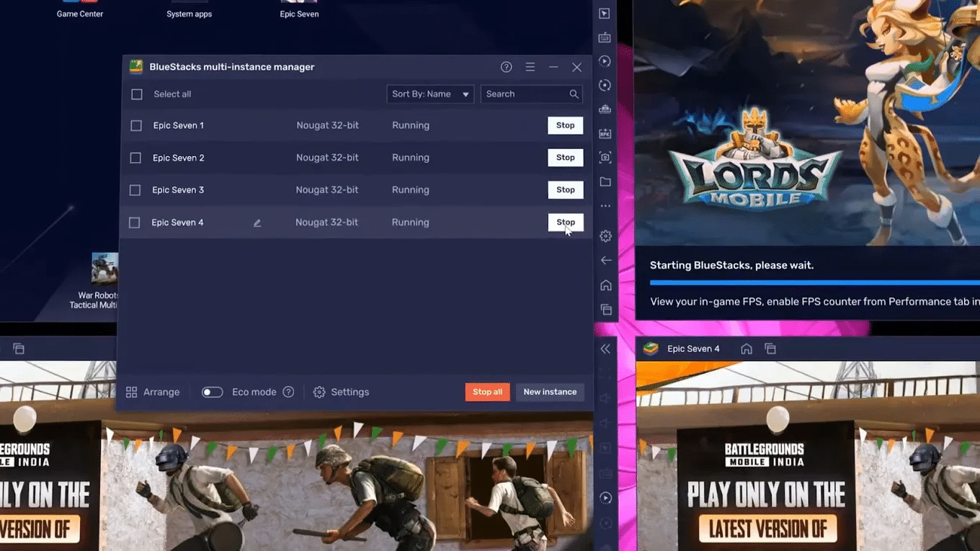980x551 pixels.
Task: Open the Sort By: Name dropdown
Action: (x=429, y=94)
